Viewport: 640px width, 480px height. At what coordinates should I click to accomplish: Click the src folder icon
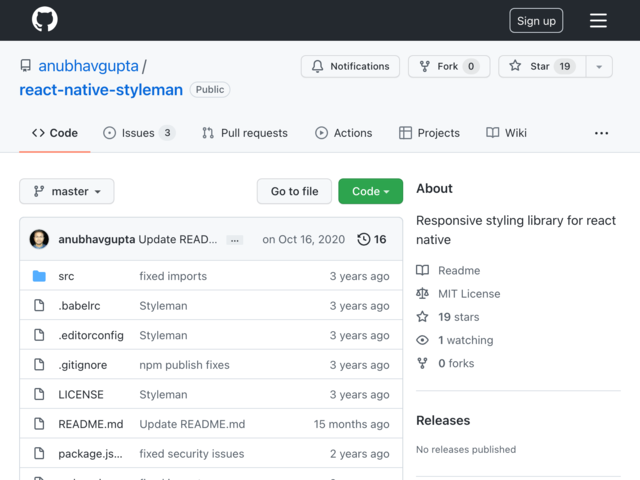tap(39, 276)
